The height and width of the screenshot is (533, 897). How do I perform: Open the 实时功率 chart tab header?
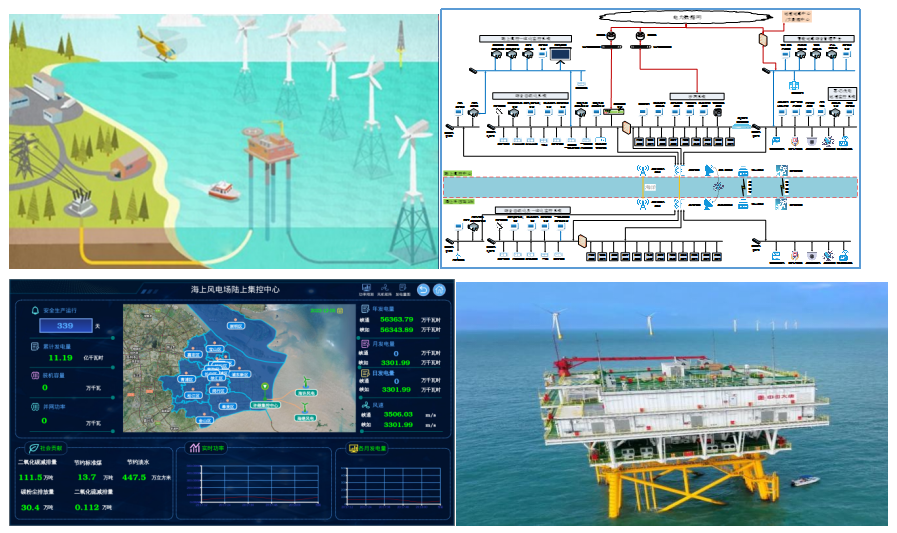[x=204, y=449]
